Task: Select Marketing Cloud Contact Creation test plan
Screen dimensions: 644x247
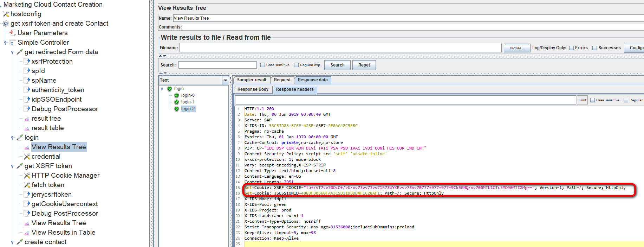Action: pos(53,5)
